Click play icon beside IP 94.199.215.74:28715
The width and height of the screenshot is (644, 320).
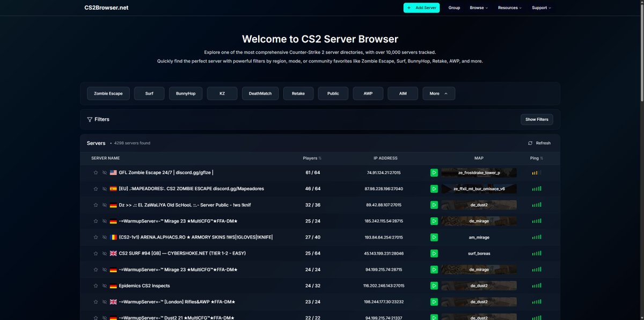pos(434,270)
